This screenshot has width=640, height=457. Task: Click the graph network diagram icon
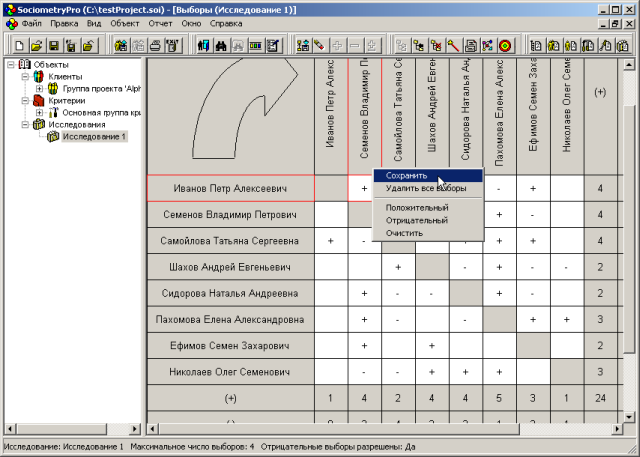tap(487, 45)
